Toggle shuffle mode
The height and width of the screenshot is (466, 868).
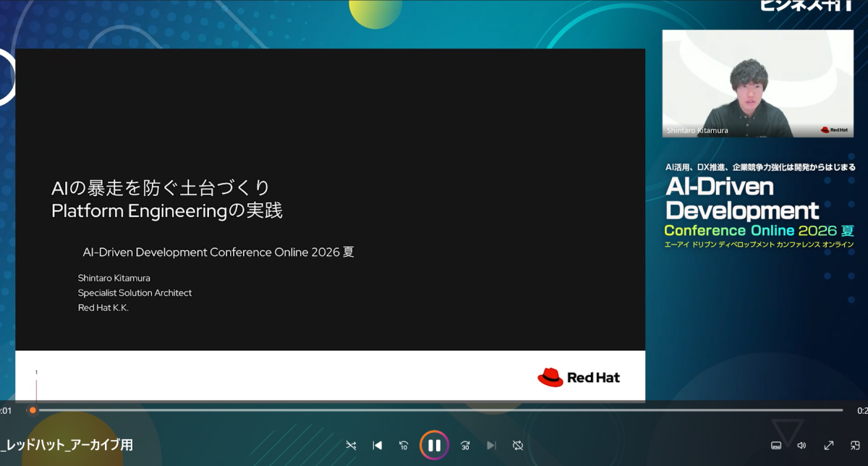point(351,446)
